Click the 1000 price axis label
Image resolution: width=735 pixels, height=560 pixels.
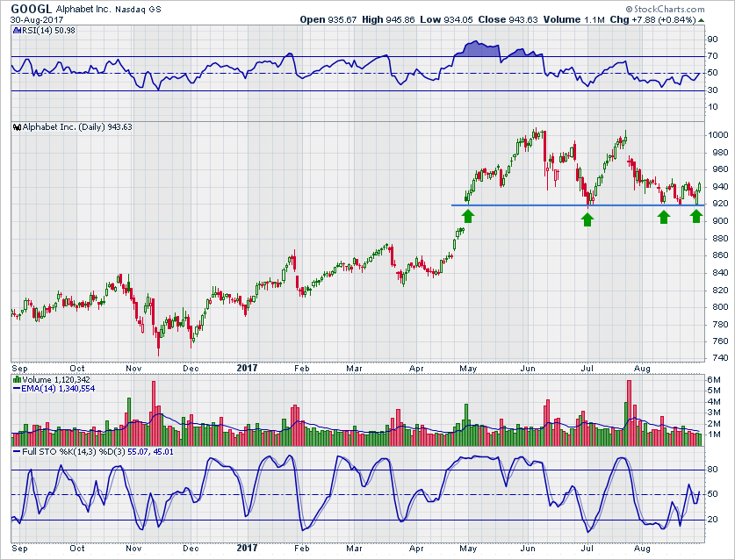(x=717, y=135)
